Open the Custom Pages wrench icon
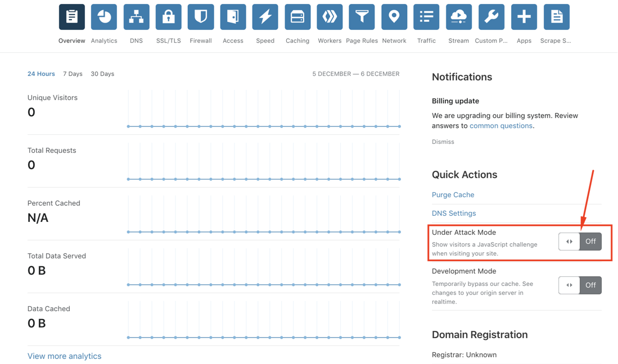The height and width of the screenshot is (364, 618). pyautogui.click(x=491, y=17)
